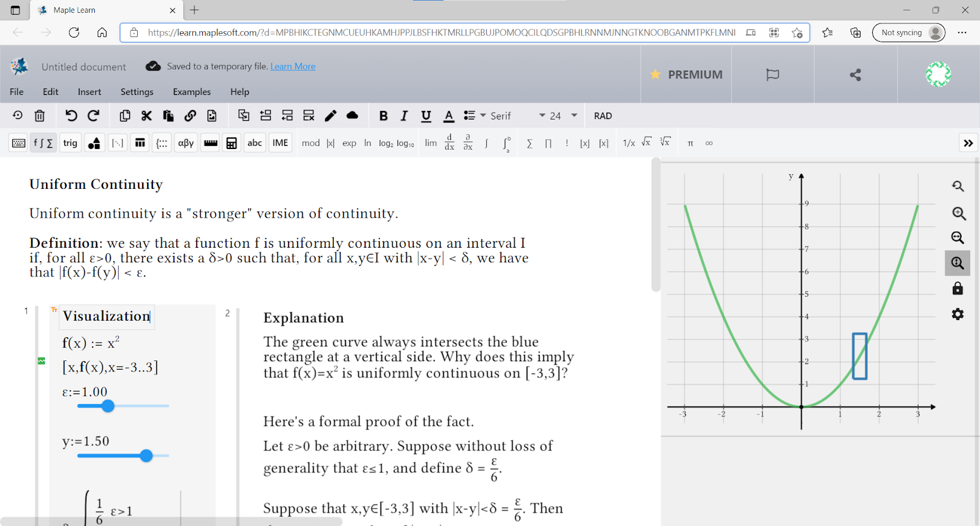
Task: Insert the summation sigma symbol
Action: point(530,143)
